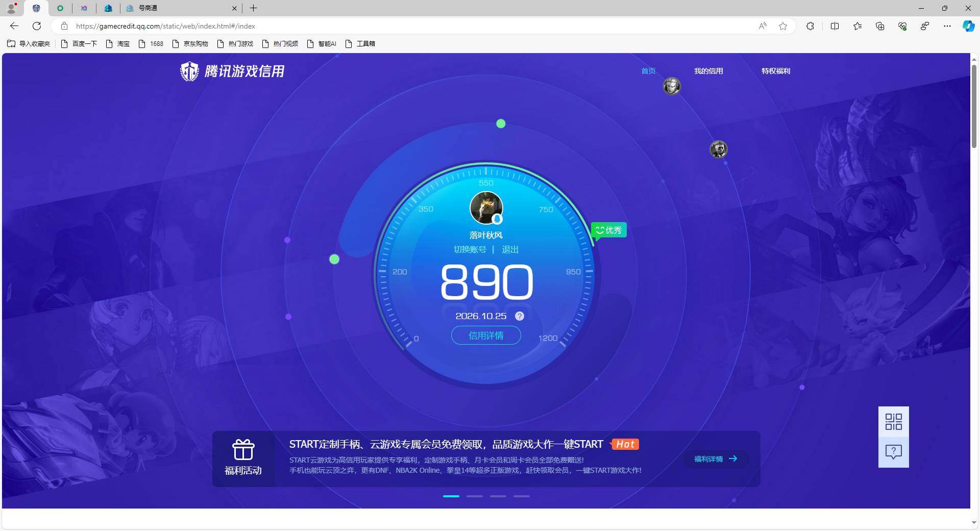Open browser extensions puzzle icon

tap(810, 26)
